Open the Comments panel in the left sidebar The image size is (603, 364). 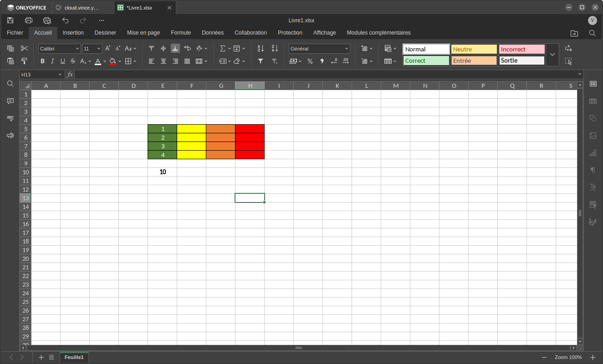click(x=10, y=101)
